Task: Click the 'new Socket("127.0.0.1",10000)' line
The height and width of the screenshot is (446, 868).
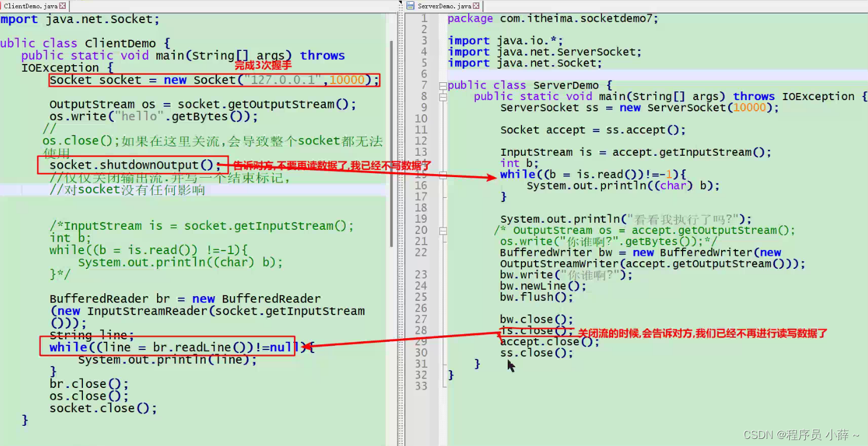Action: pyautogui.click(x=214, y=80)
